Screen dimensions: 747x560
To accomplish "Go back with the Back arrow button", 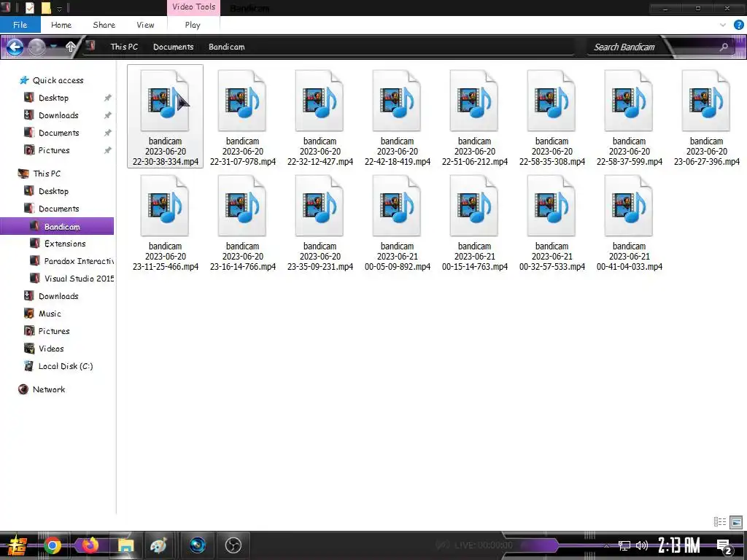I will 15,47.
